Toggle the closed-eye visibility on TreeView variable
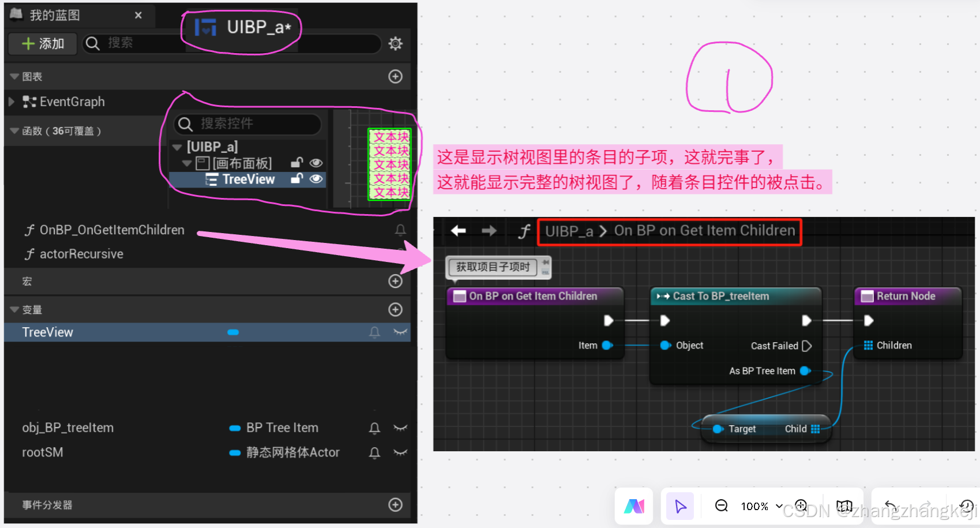Screen dimensions: 980x528 click(x=400, y=332)
